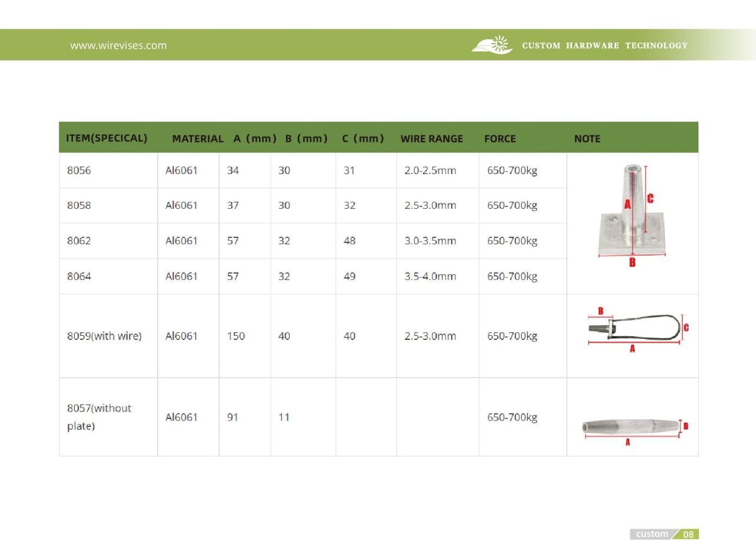Click the red C label on plate-mounted vise
The image size is (756, 557).
[x=650, y=199]
